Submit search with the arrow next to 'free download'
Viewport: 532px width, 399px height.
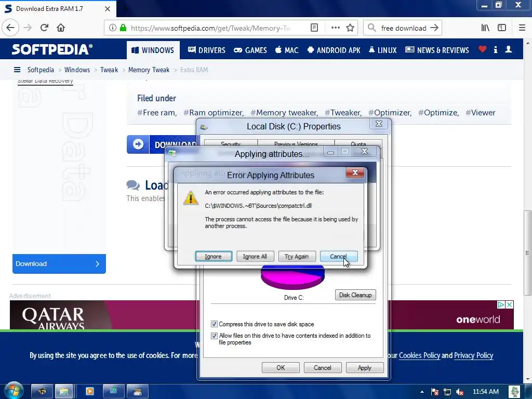[434, 28]
